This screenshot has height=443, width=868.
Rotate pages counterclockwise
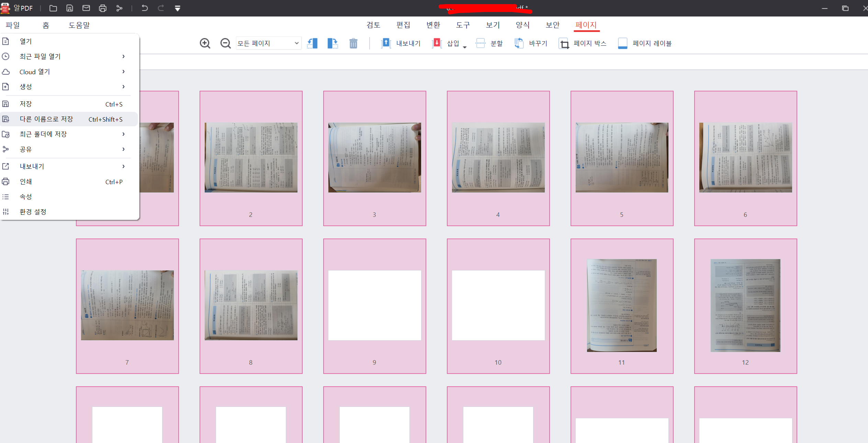pos(312,43)
